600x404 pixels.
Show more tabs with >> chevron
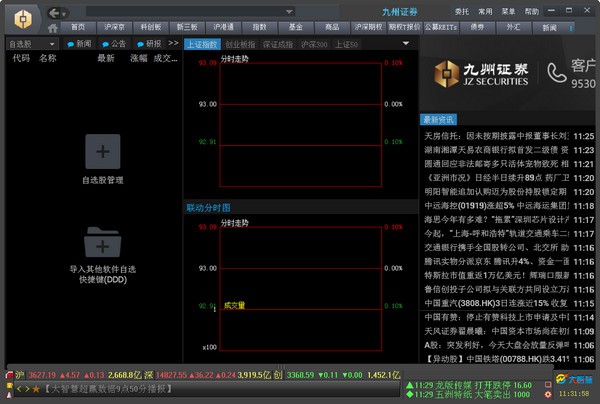point(173,43)
